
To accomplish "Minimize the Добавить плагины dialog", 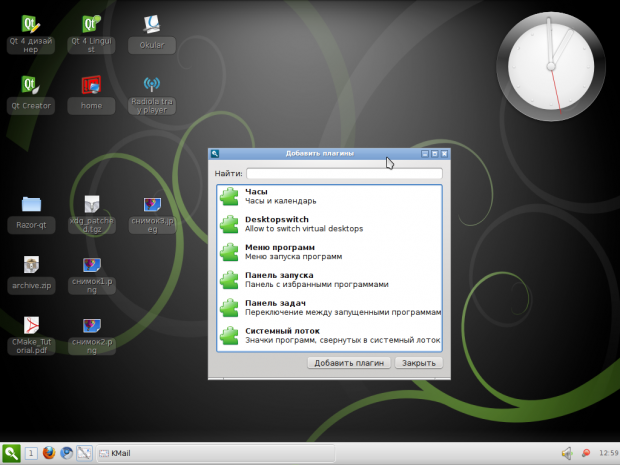I will pos(425,153).
